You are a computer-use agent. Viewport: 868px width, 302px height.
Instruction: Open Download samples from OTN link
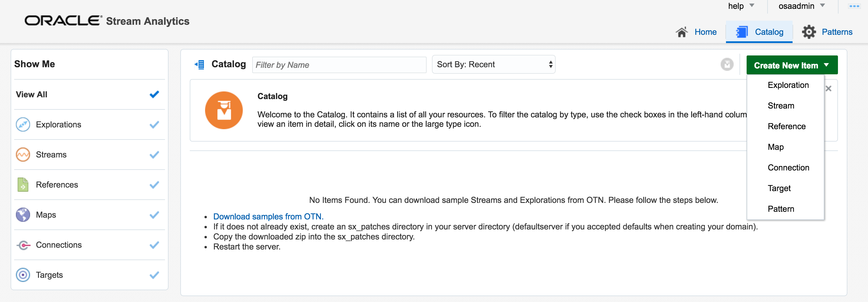pyautogui.click(x=268, y=216)
